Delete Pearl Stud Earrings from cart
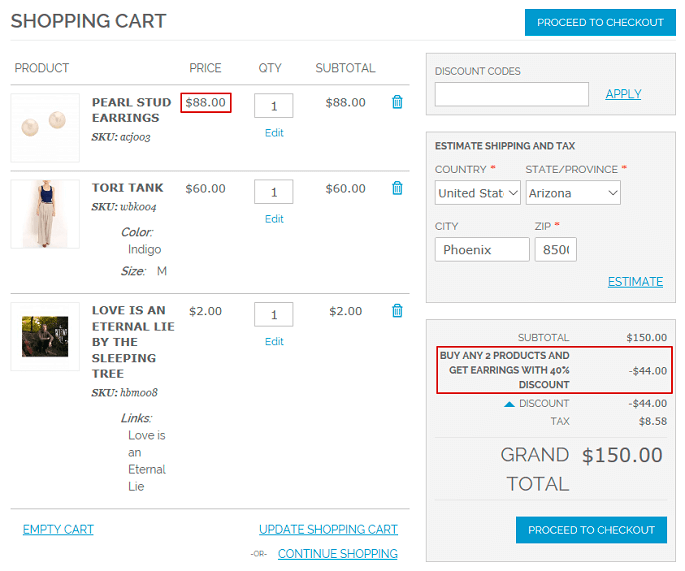The height and width of the screenshot is (571, 685). point(397,102)
